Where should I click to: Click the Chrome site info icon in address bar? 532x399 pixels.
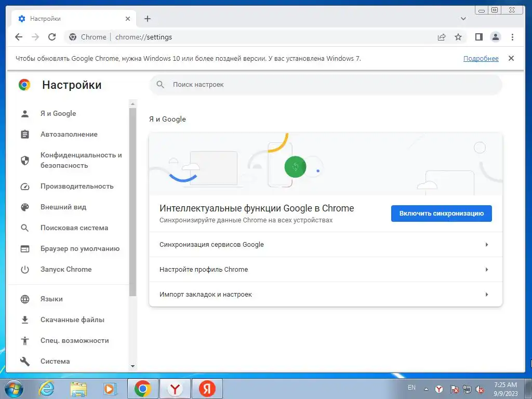tap(73, 37)
